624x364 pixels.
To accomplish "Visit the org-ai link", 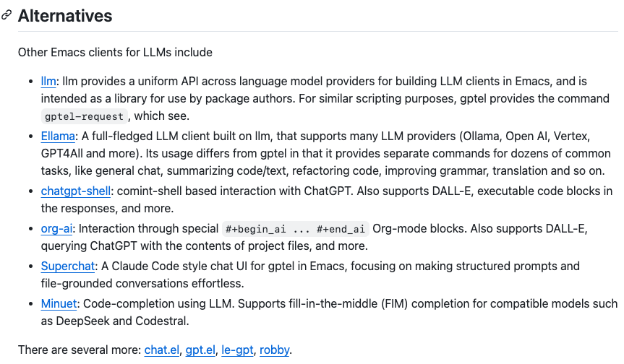I will coord(56,229).
